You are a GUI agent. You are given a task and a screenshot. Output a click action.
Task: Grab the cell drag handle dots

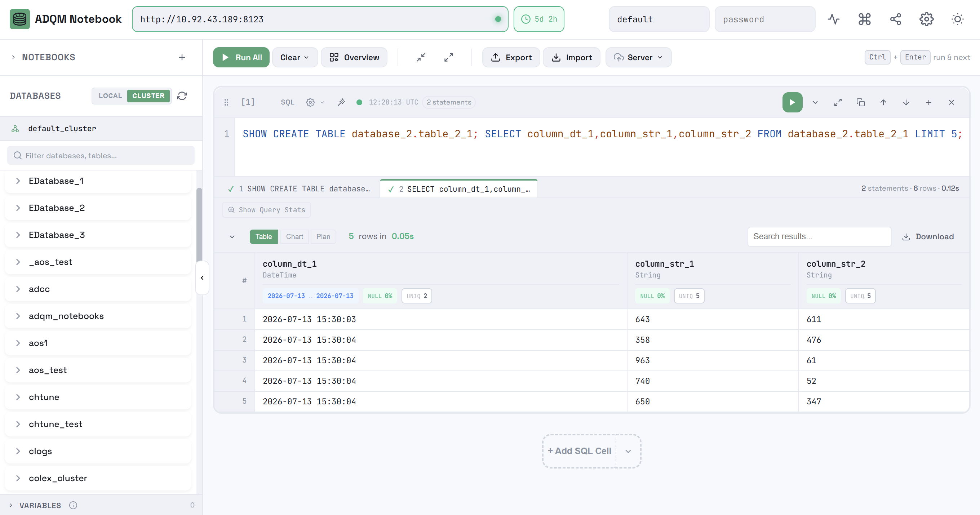[226, 102]
